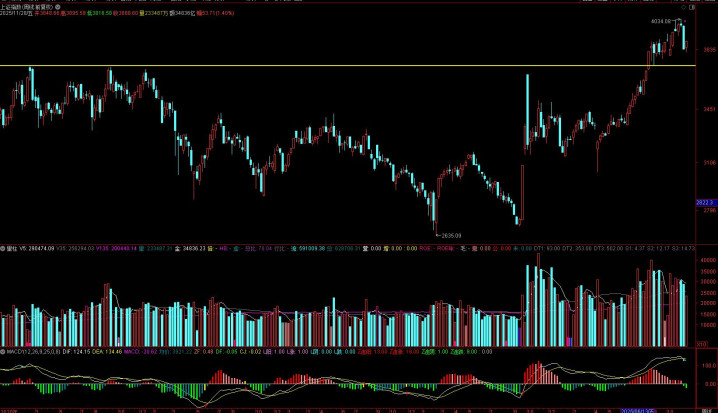Click the 4034.09 high price marker
Image resolution: width=718 pixels, height=413 pixels.
point(661,20)
